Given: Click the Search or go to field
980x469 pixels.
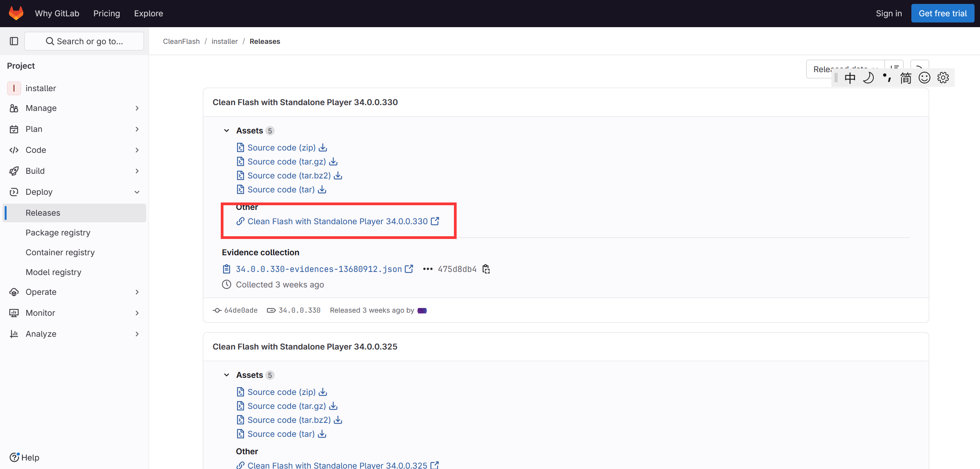Looking at the screenshot, I should 84,41.
